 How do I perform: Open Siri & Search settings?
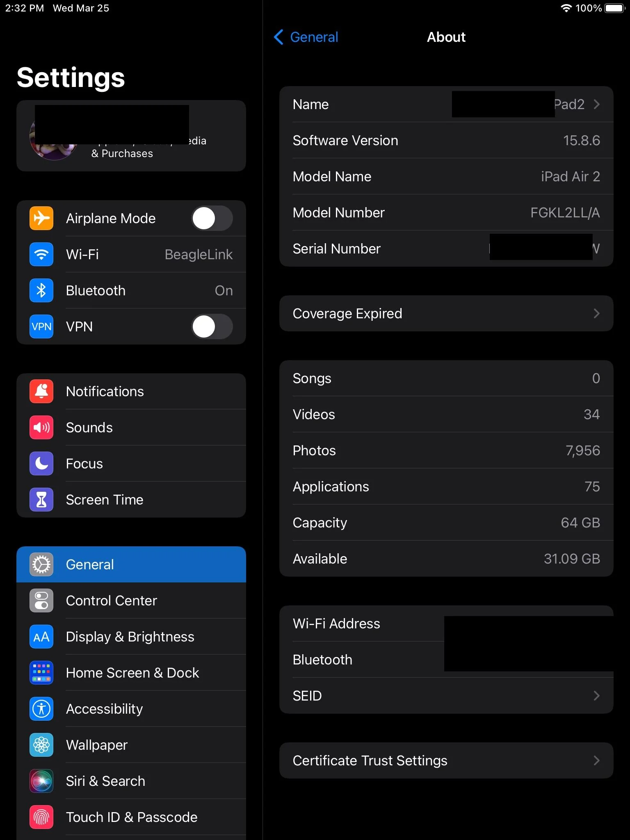[131, 781]
